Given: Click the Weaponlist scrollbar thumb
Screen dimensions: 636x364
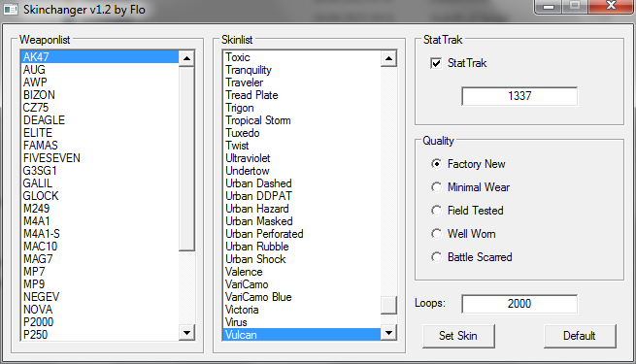Looking at the screenshot, I should (186, 158).
